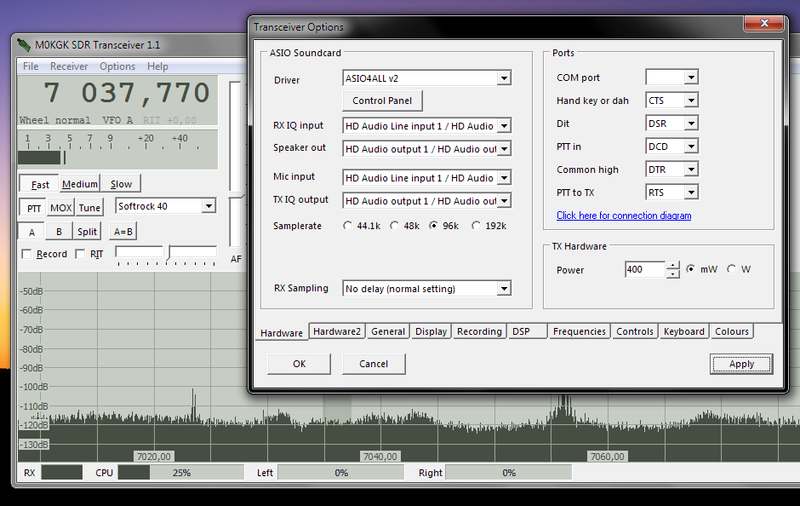Set power unit to W
The width and height of the screenshot is (800, 506).
pos(732,269)
